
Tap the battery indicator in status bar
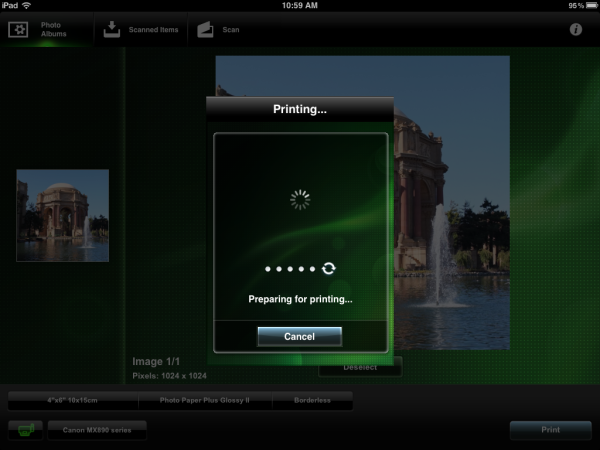click(587, 6)
